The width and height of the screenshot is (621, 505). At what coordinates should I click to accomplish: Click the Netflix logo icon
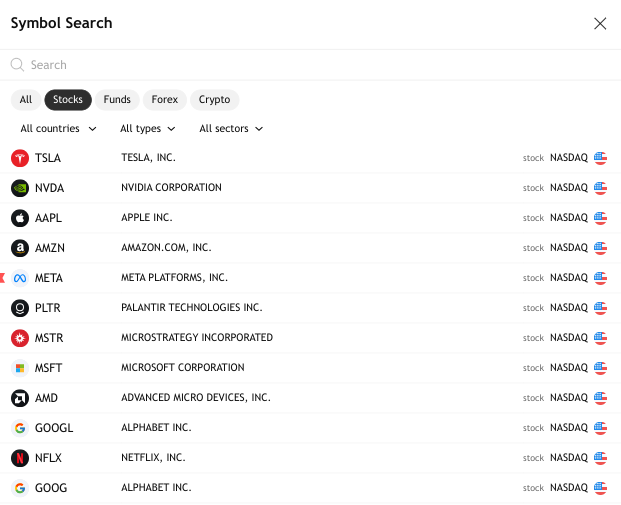[20, 458]
